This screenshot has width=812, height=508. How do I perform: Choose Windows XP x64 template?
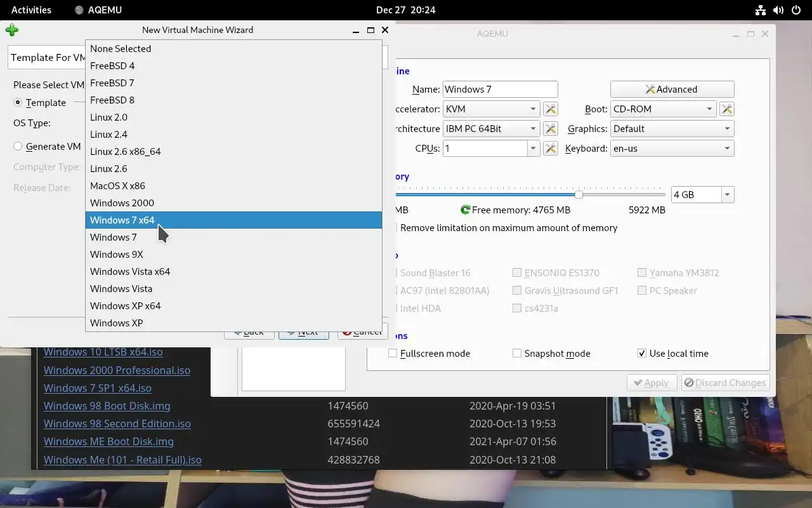coord(233,305)
